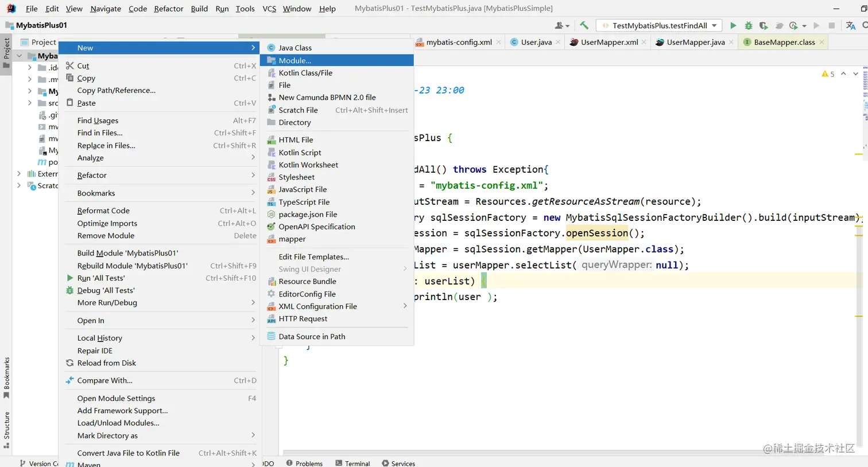This screenshot has height=467, width=868.
Task: Choose package.json File
Action: (x=337, y=214)
